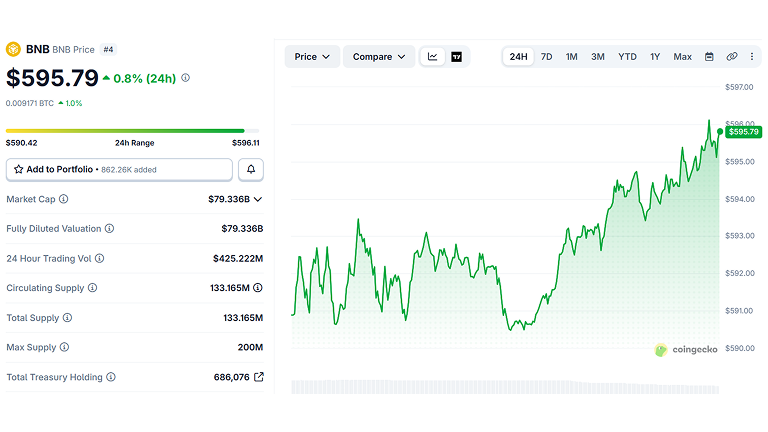Viewport: 768px width, 432px height.
Task: Click the BNB coin logo icon
Action: click(x=13, y=49)
